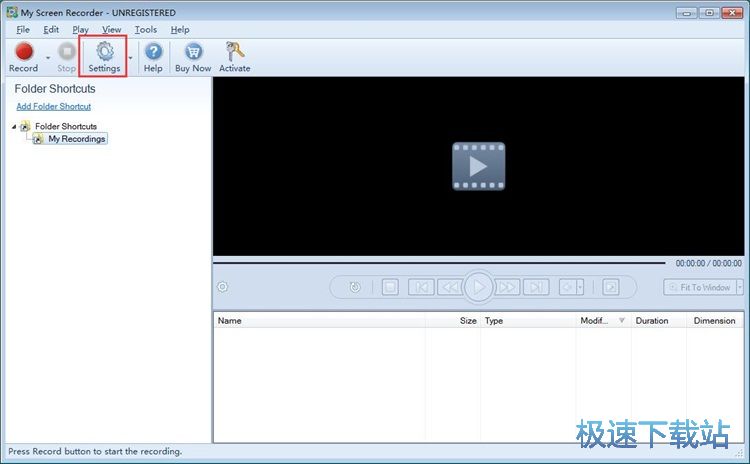Click the Stop recording toolbar button
This screenshot has width=750, height=464.
pos(66,57)
